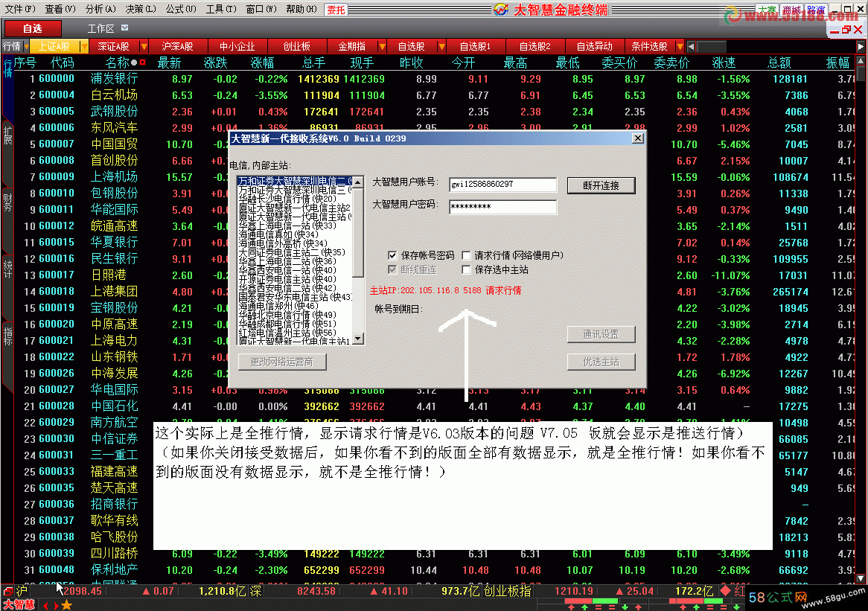Select the red 自选 tab
The width and height of the screenshot is (868, 611).
(x=32, y=28)
